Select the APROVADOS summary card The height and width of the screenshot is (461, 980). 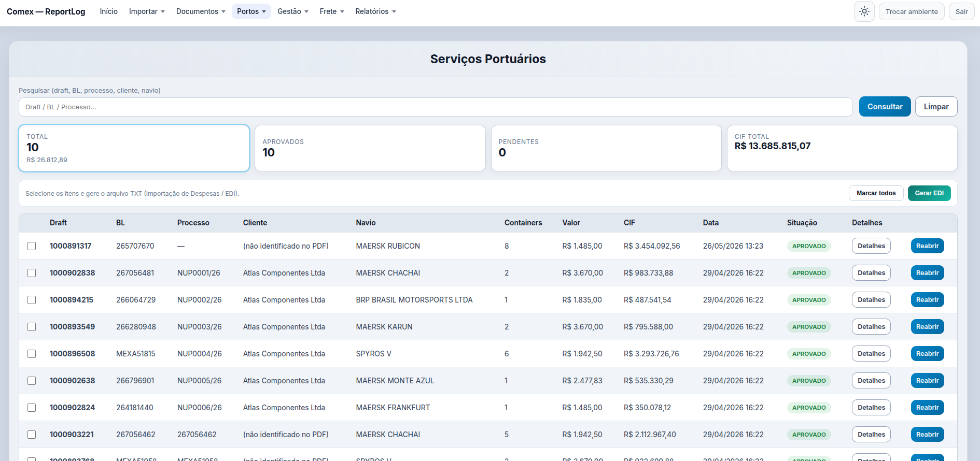pos(370,148)
